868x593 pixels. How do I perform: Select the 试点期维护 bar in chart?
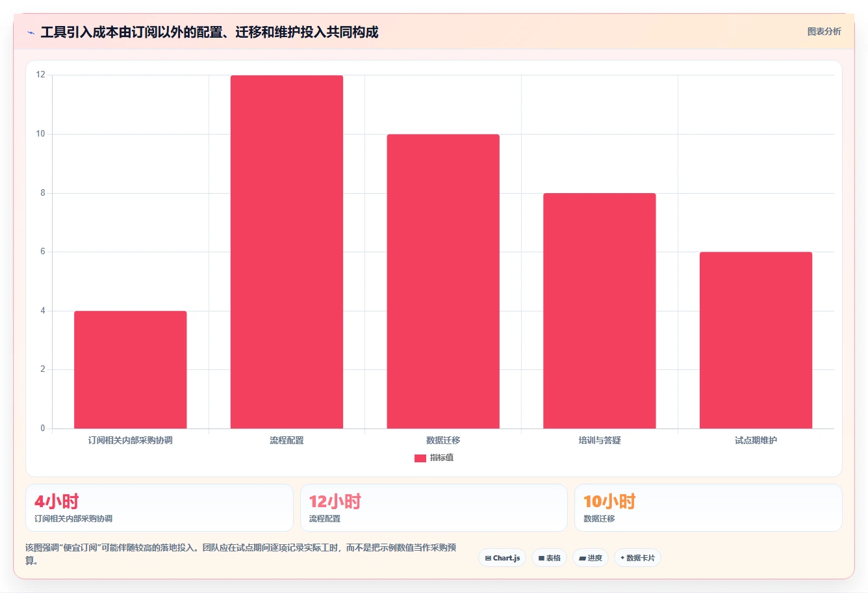(x=756, y=340)
